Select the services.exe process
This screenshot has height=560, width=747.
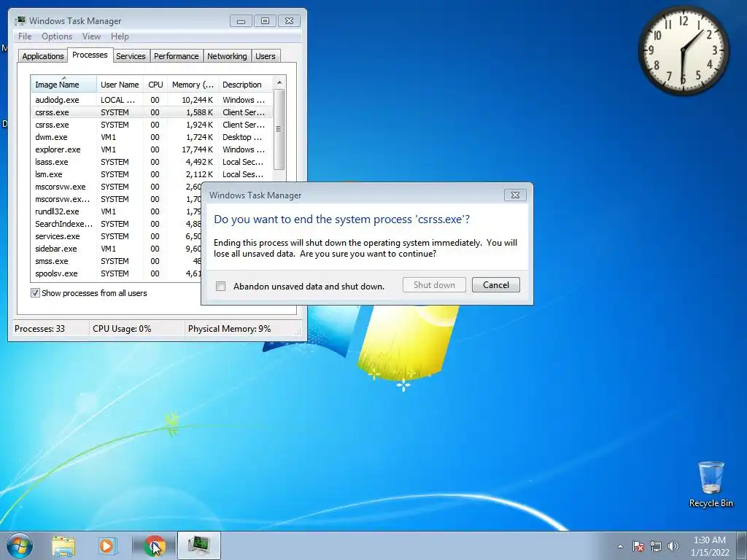pyautogui.click(x=116, y=236)
